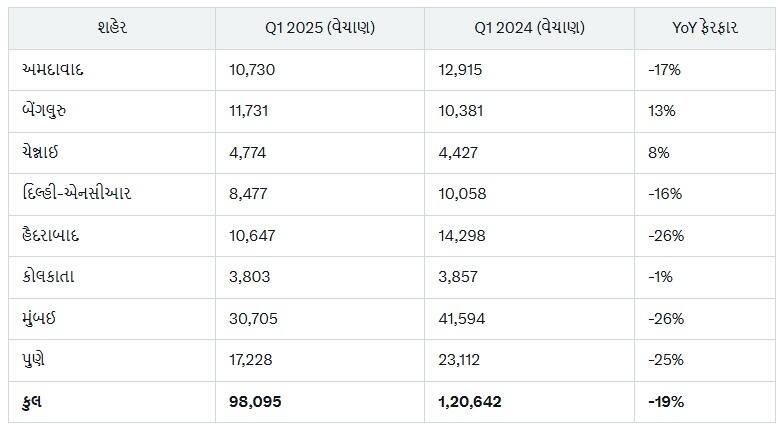Select the પુણે city cell
The width and height of the screenshot is (783, 426).
(x=35, y=360)
